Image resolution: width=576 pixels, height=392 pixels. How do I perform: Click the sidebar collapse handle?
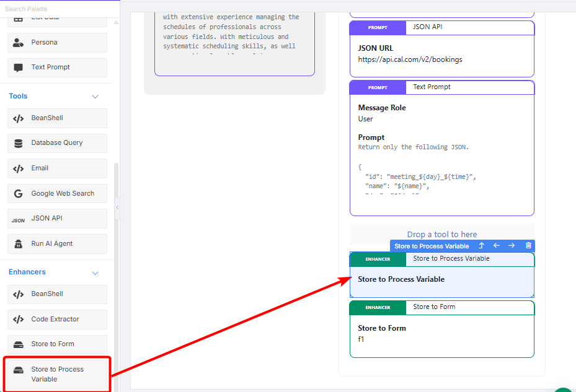pyautogui.click(x=117, y=207)
